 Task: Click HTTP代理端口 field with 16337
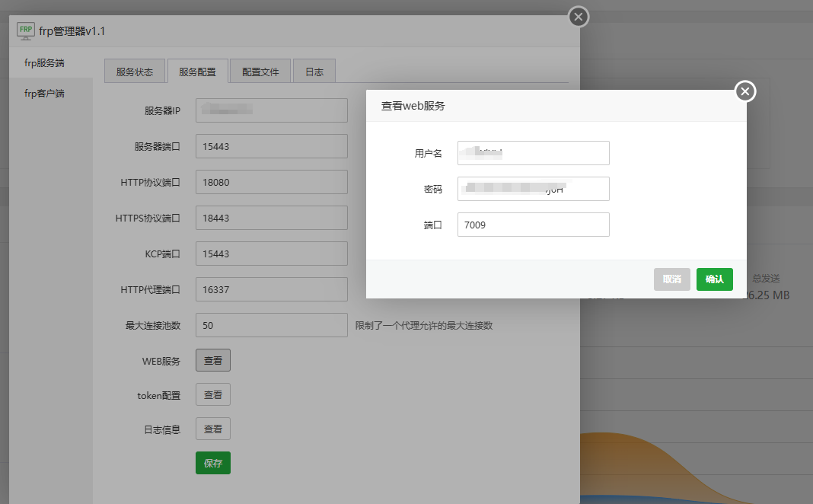pyautogui.click(x=271, y=289)
